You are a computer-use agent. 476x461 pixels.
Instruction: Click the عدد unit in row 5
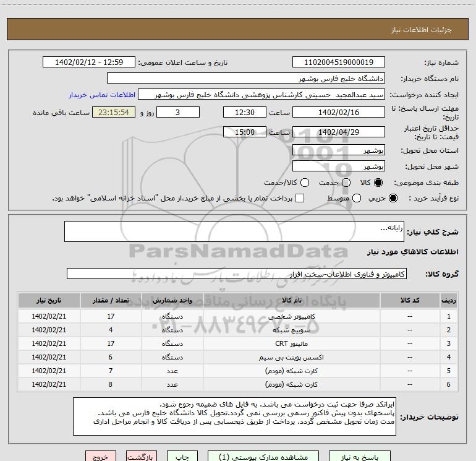tap(172, 371)
